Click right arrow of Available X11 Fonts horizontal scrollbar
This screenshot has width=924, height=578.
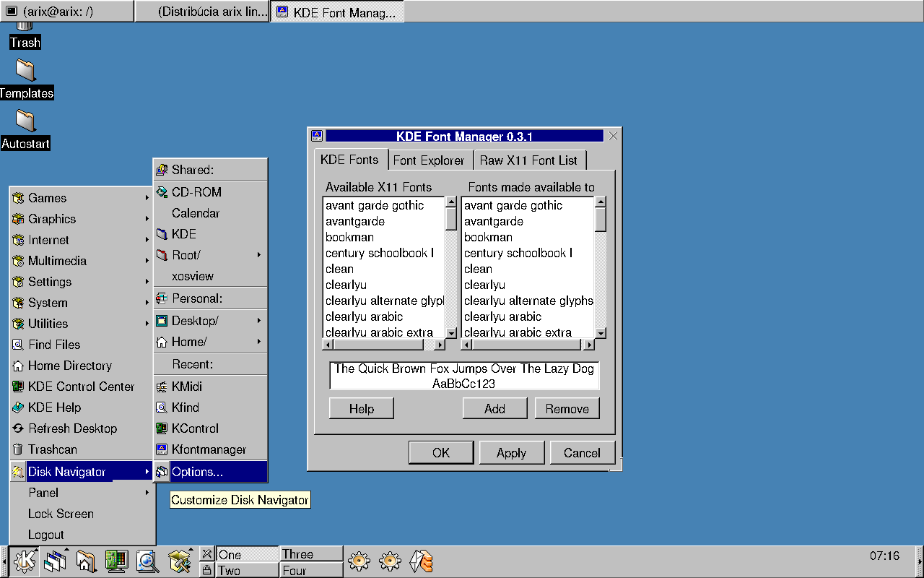440,345
